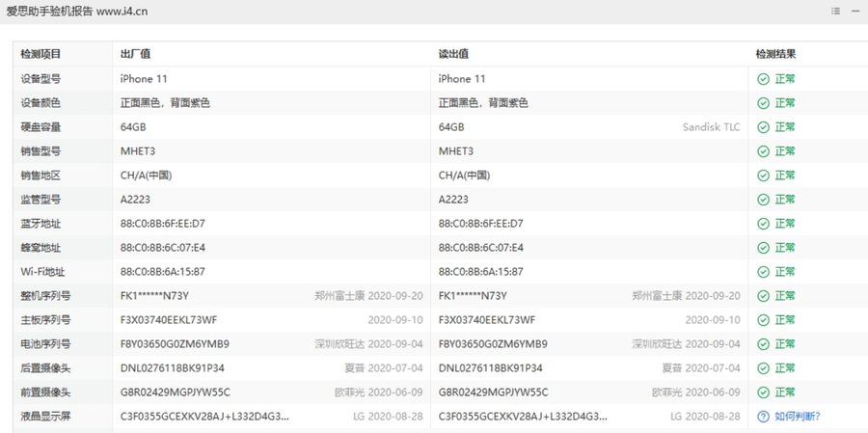Click read 欧菲光 2020-06-09 note
This screenshot has width=868, height=433.
pyautogui.click(x=695, y=392)
